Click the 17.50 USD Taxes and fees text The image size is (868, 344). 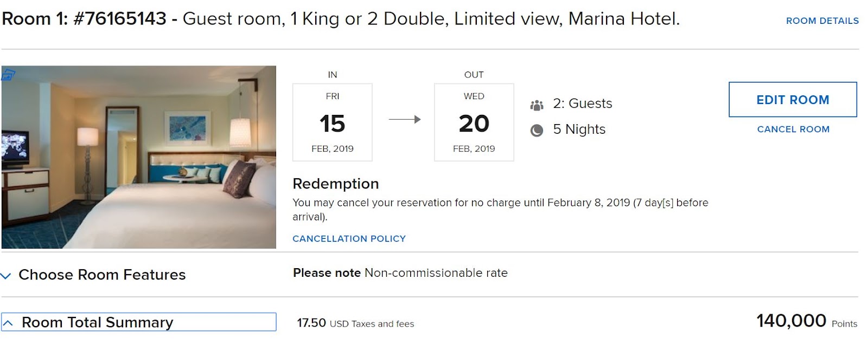click(355, 323)
